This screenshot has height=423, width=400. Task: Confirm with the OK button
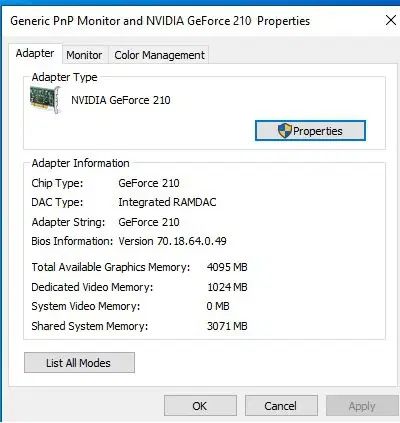[x=200, y=406]
